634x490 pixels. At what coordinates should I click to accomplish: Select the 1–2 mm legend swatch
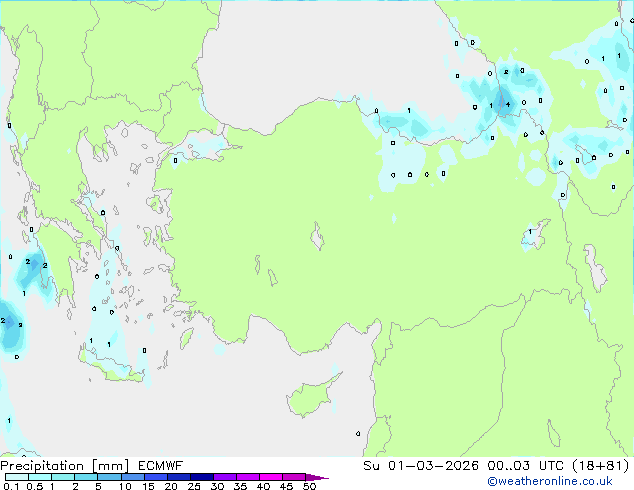(x=63, y=477)
